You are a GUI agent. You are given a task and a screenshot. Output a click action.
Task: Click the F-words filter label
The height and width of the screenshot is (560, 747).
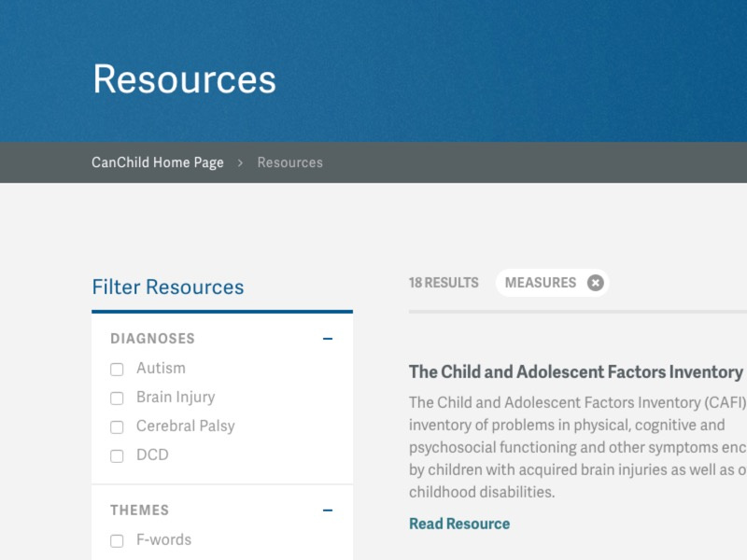click(x=163, y=540)
